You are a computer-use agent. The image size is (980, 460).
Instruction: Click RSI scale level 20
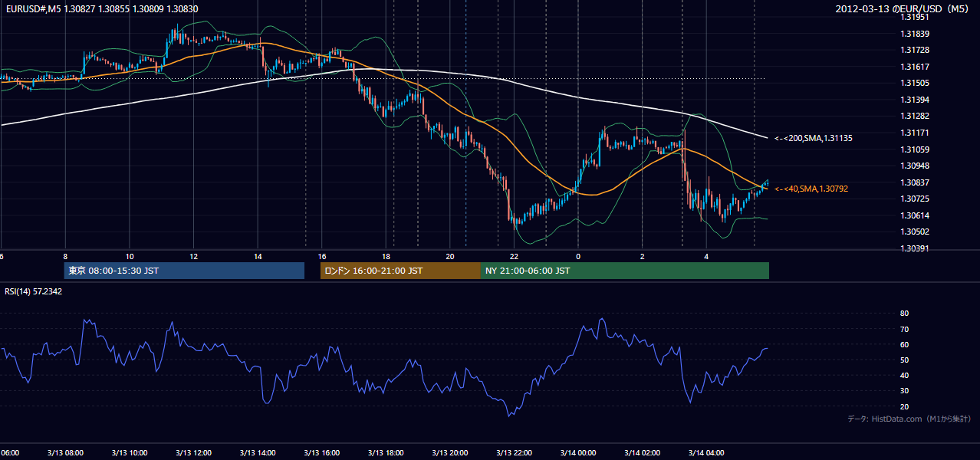point(905,406)
